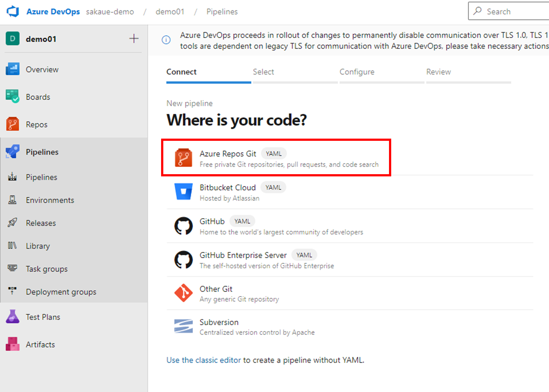The width and height of the screenshot is (549, 392).
Task: Click the YAML badge beside Bitbucket Cloud
Action: pyautogui.click(x=273, y=187)
